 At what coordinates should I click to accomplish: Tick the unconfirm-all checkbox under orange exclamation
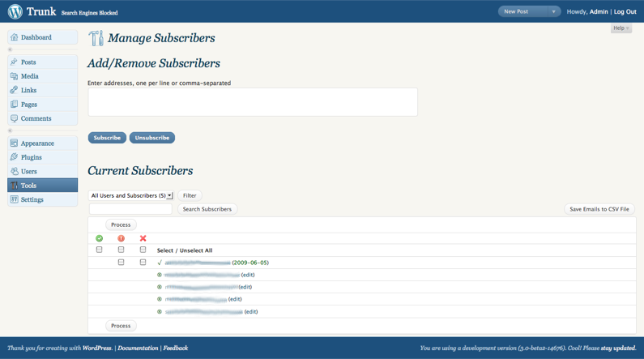[121, 250]
